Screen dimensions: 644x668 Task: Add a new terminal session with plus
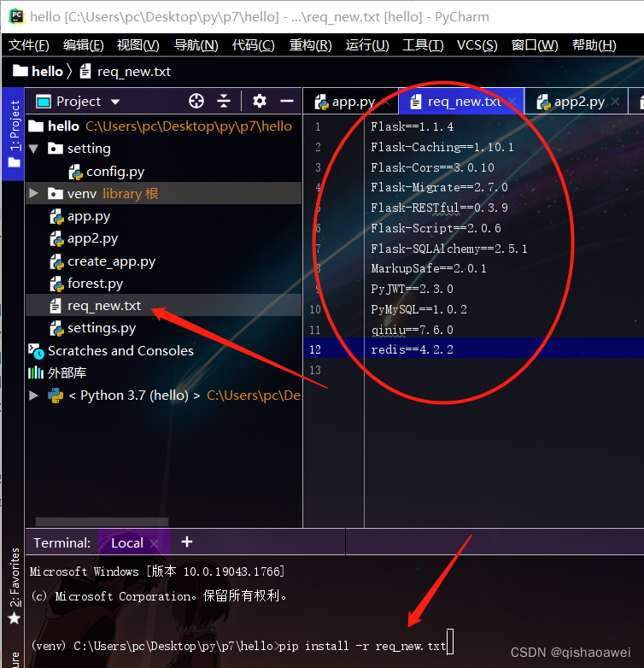point(186,542)
